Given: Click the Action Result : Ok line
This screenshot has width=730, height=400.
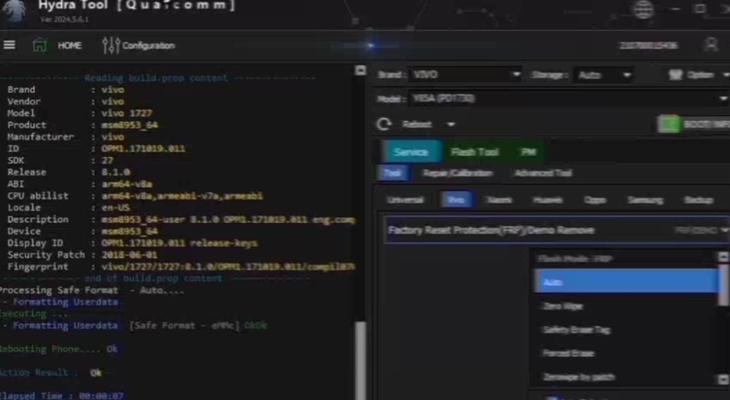Looking at the screenshot, I should point(50,373).
